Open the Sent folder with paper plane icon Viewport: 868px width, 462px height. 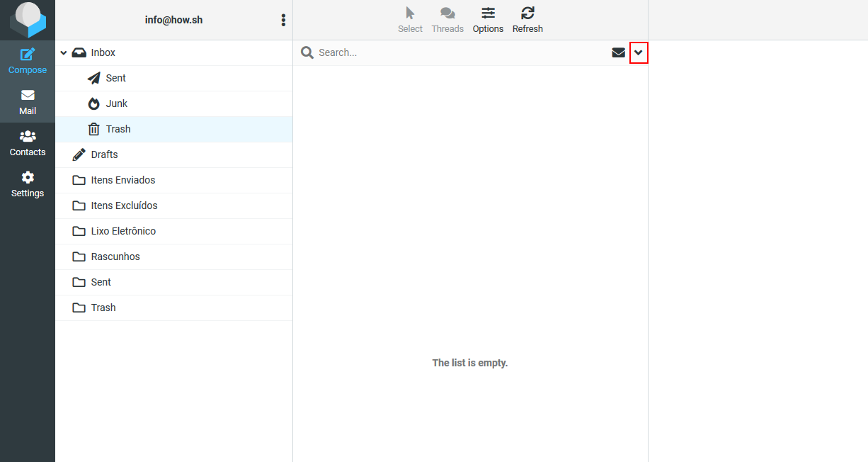173,78
